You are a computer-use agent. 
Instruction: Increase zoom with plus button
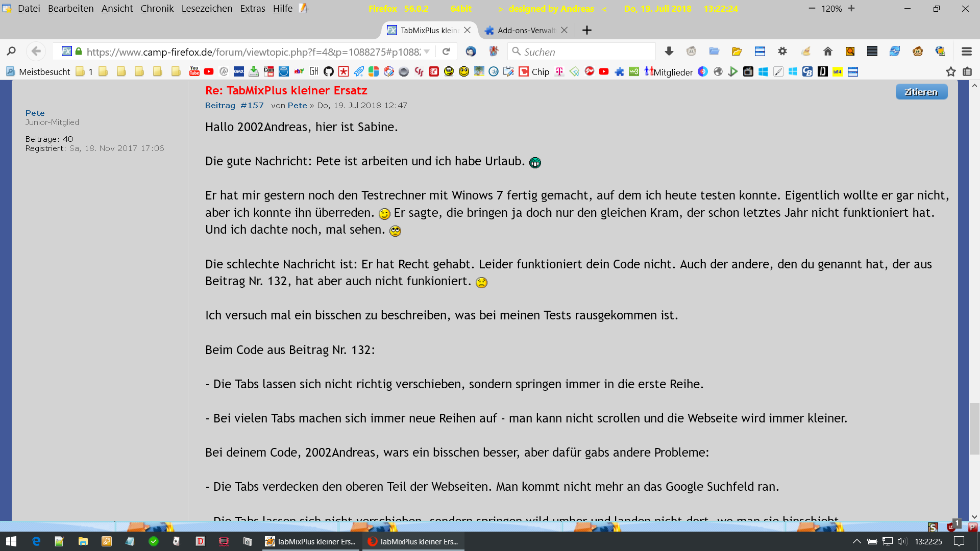point(851,9)
